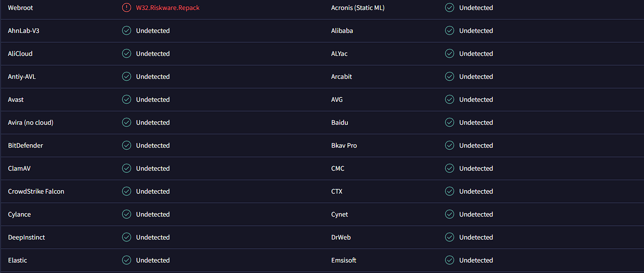Click the check icon in AVG row
The width and height of the screenshot is (644, 273).
coord(450,100)
